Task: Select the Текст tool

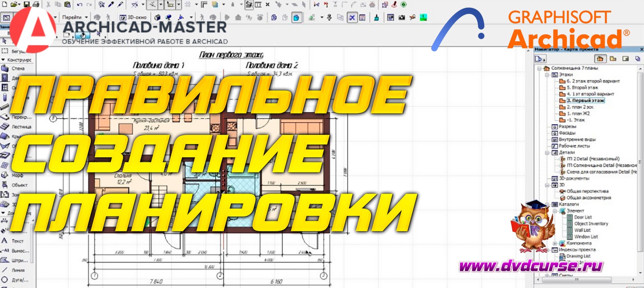Action: coord(13,241)
